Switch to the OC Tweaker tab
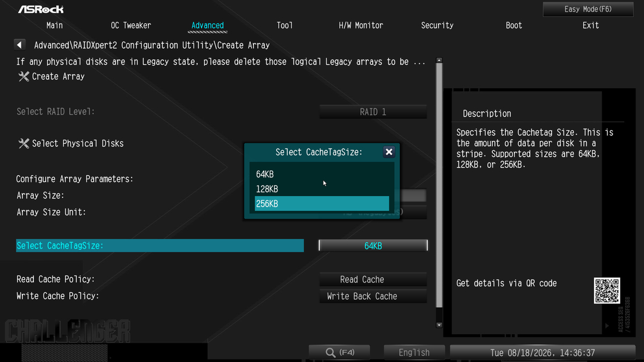This screenshot has width=644, height=362. coord(131,25)
